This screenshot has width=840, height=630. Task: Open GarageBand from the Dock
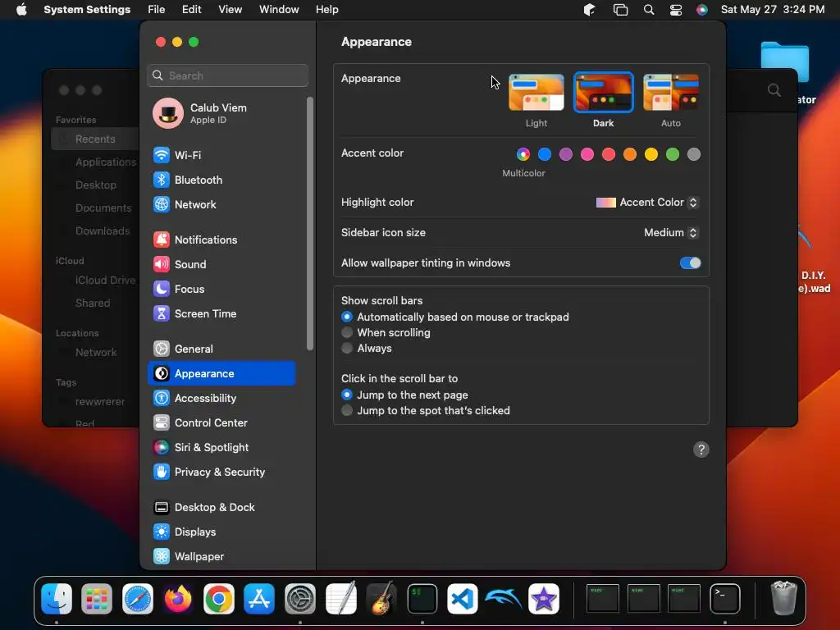[381, 598]
